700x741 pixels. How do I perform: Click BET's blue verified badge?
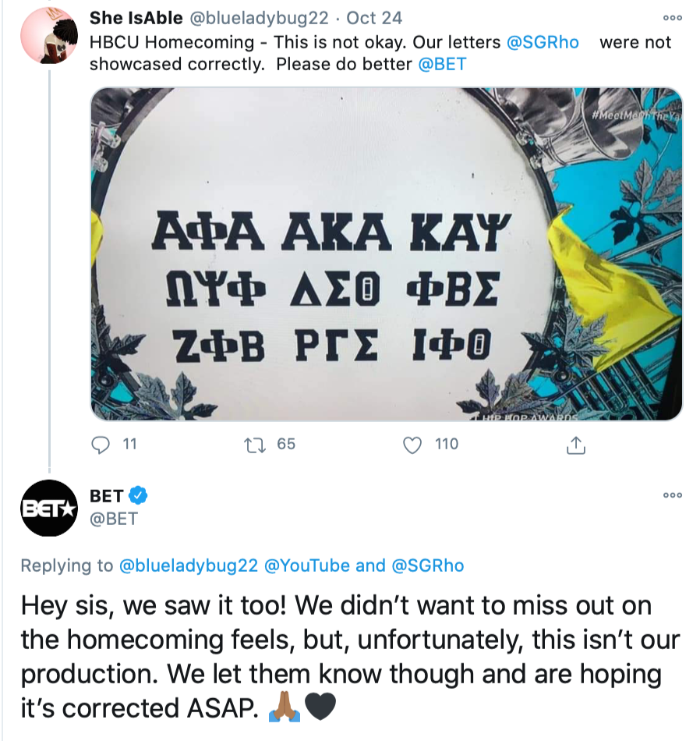139,495
